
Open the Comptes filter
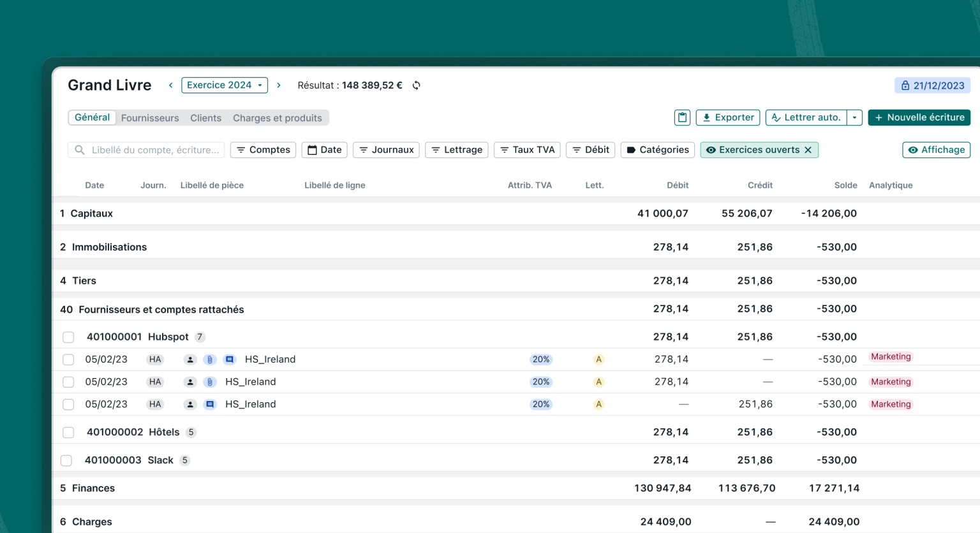point(263,150)
